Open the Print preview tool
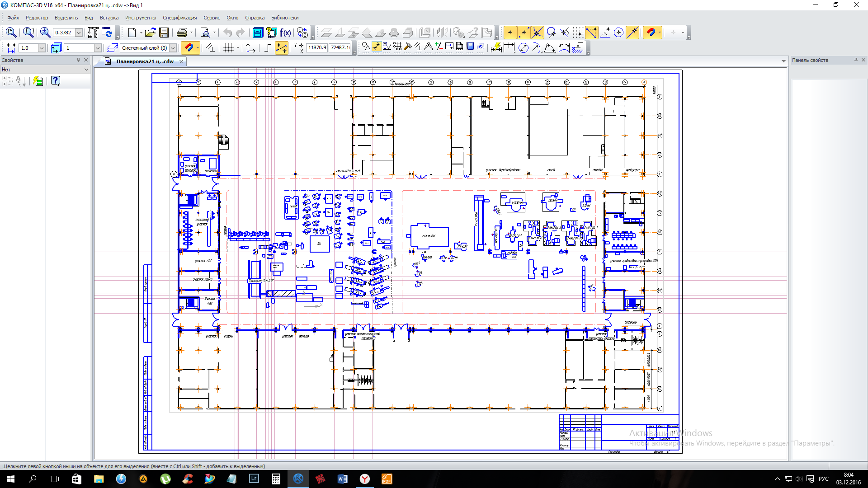Image resolution: width=868 pixels, height=488 pixels. (x=205, y=33)
